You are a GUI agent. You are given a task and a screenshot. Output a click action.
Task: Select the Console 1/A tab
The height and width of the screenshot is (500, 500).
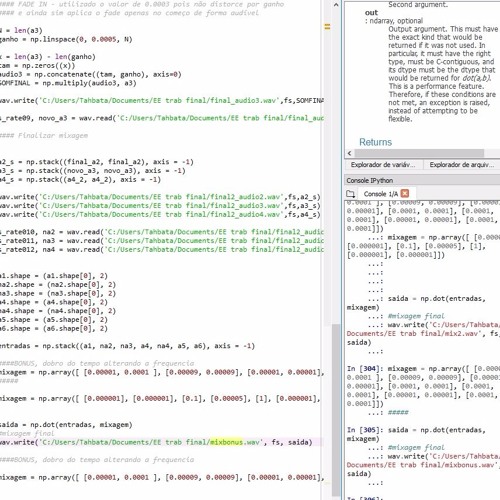coord(381,194)
